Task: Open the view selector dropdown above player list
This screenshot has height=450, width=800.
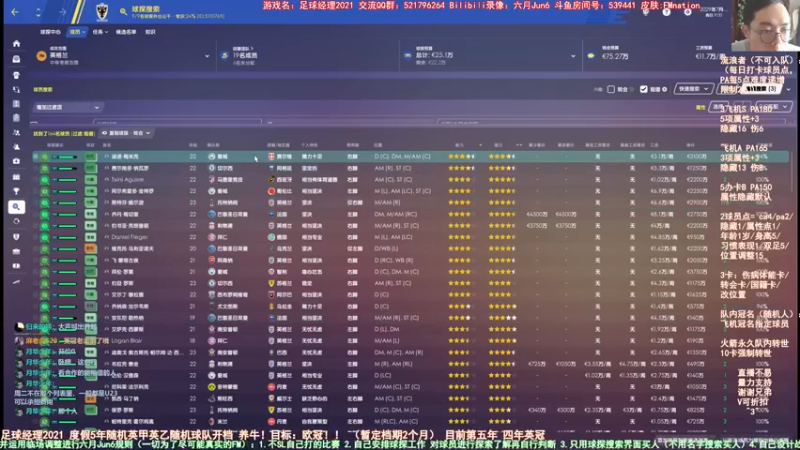Action: [127, 133]
